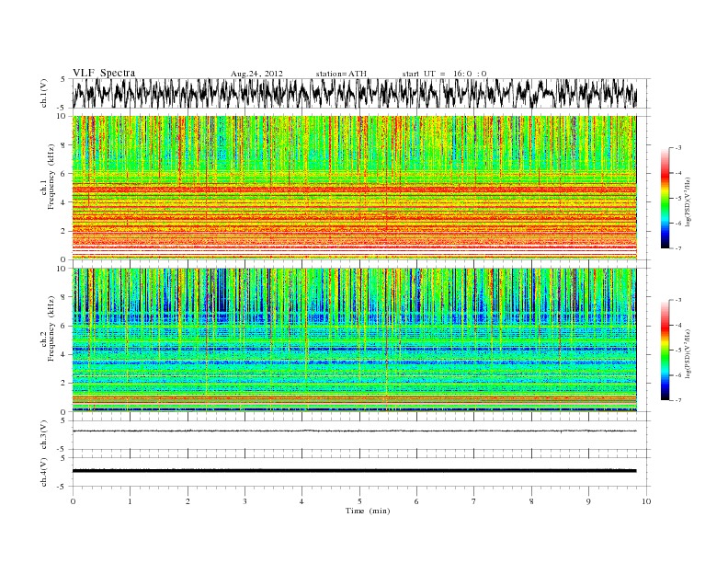Click the upper "log(PSD)(V²/Hz)" colorbar label
Image resolution: width=728 pixels, height=563 pixels.
pyautogui.click(x=688, y=201)
